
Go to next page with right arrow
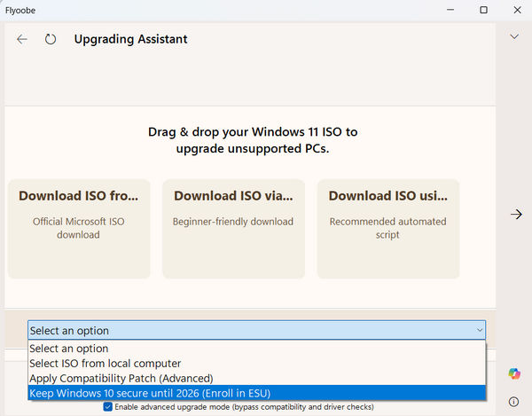tap(516, 214)
